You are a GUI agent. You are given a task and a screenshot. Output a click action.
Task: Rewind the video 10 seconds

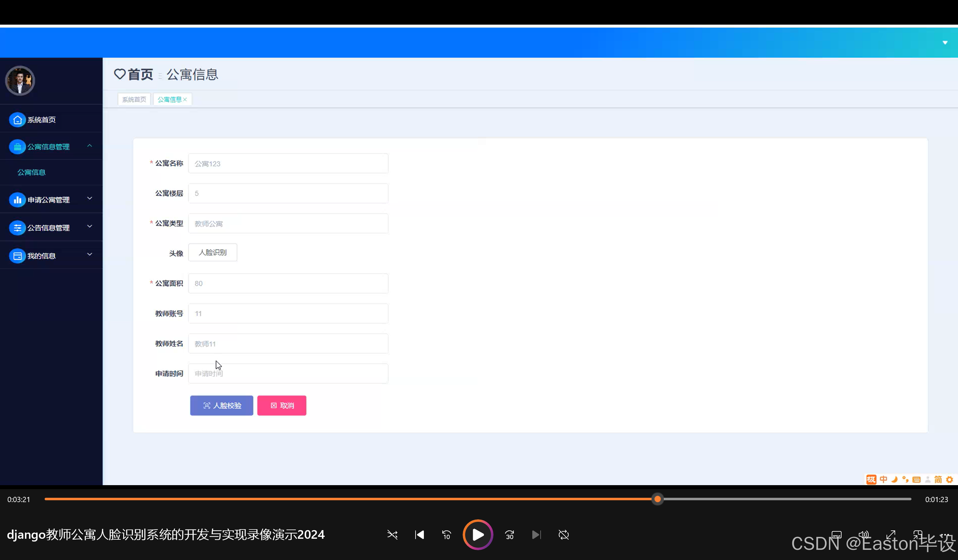click(447, 535)
